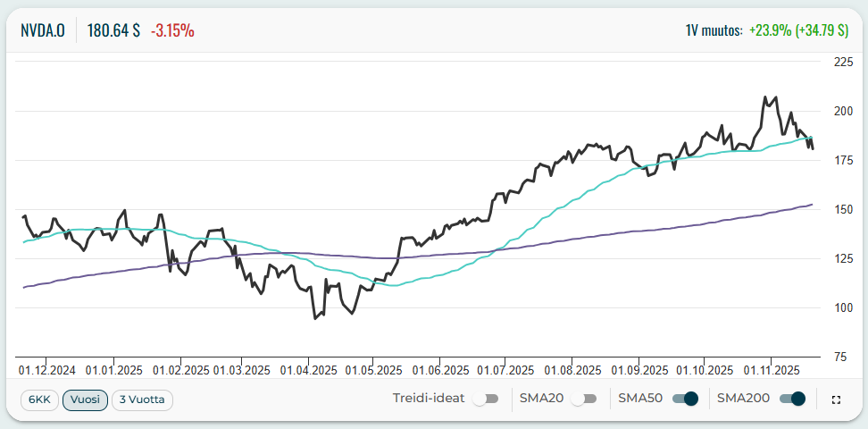The width and height of the screenshot is (868, 429).
Task: Choose the Vuosi period tab
Action: [x=85, y=400]
